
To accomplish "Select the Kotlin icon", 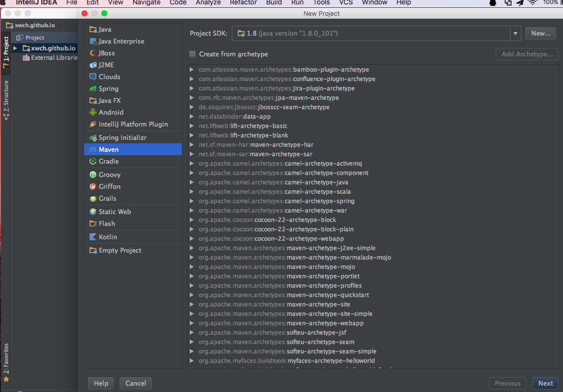I will click(x=93, y=237).
